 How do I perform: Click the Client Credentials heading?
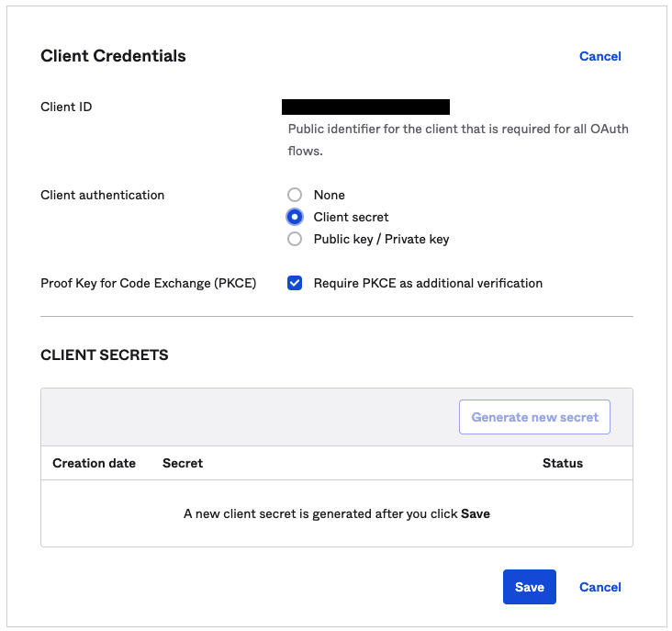[113, 56]
